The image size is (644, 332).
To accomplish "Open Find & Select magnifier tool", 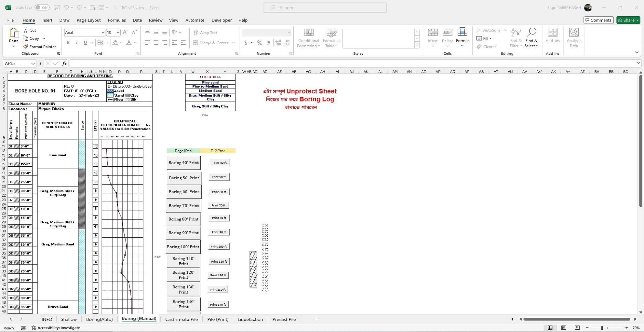I will (531, 33).
